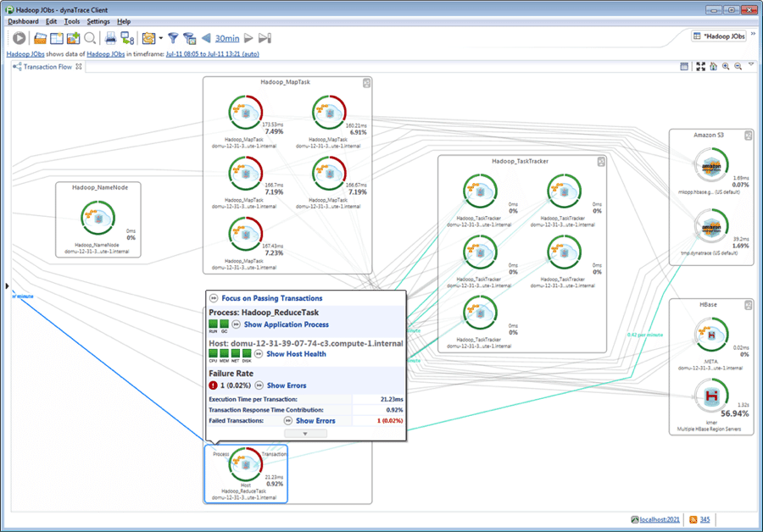763x532 pixels.
Task: Collapse the Hadoop_MapTask group
Action: pyautogui.click(x=366, y=83)
